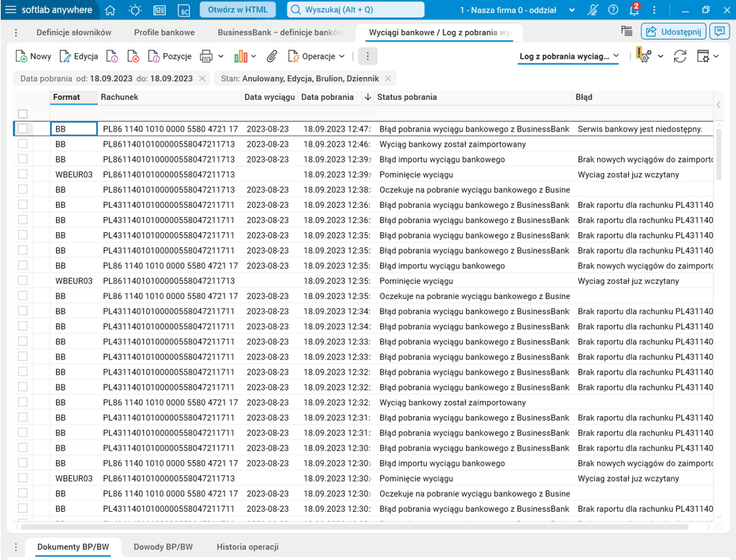This screenshot has height=560, width=736.
Task: Open the news panel icon in title bar
Action: 160,10
